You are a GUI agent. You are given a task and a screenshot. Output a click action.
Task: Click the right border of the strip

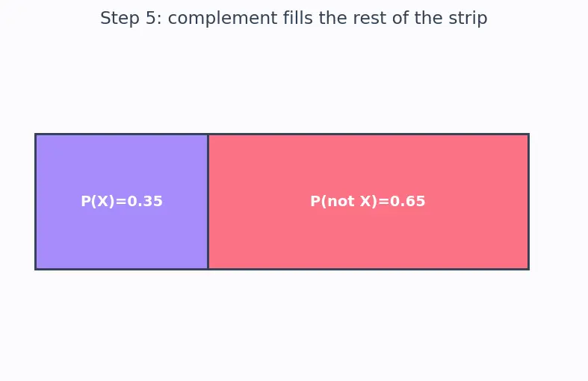(x=529, y=202)
